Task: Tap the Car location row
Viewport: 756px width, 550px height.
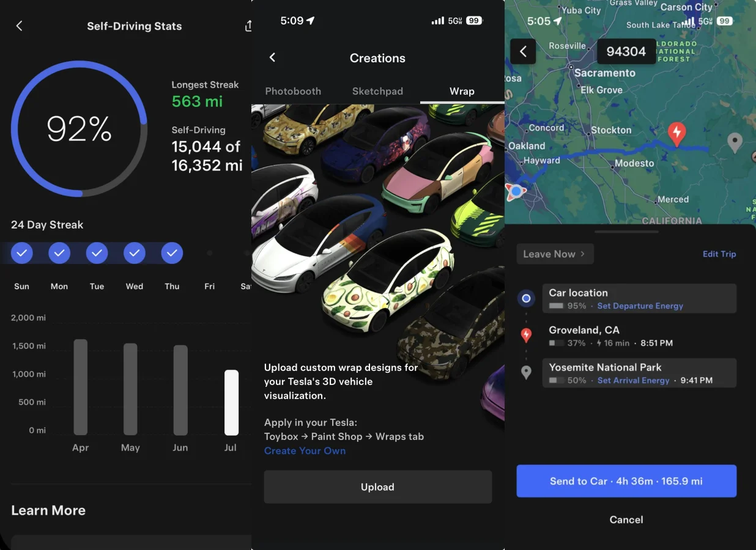Action: tap(639, 298)
